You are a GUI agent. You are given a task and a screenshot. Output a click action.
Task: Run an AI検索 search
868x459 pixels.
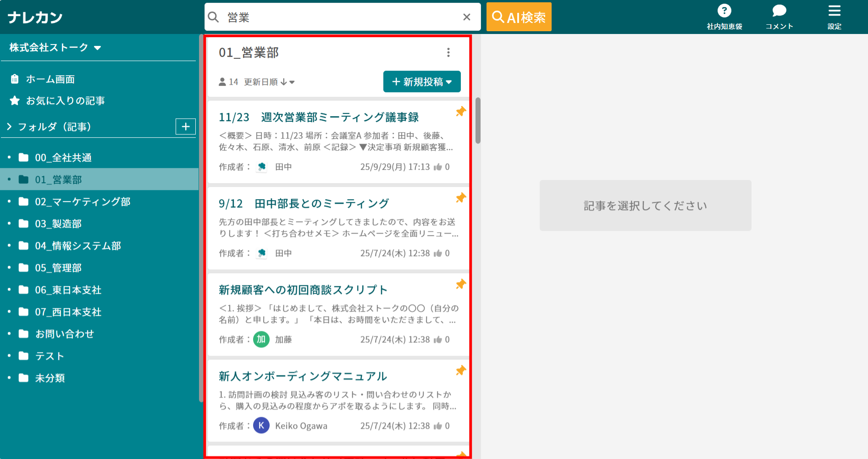coord(519,17)
